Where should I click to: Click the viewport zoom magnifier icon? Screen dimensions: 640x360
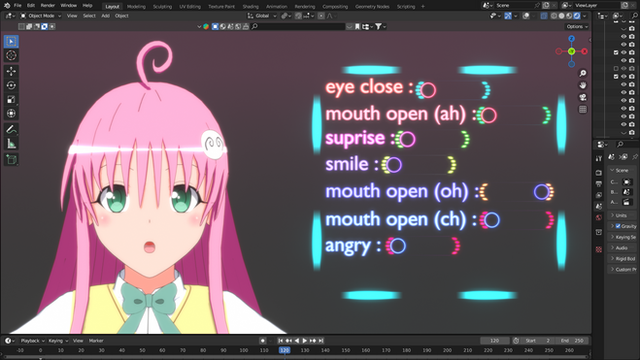pos(583,73)
